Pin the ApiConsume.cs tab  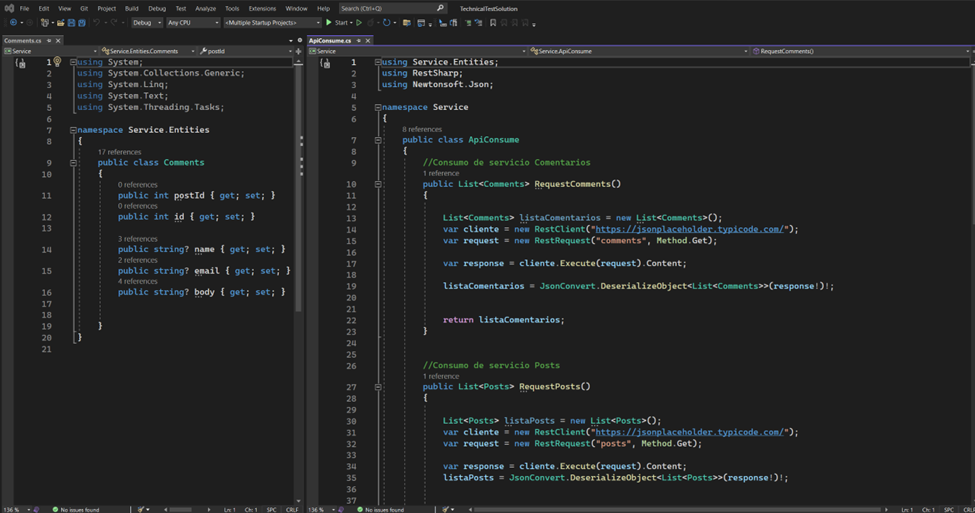coord(359,40)
